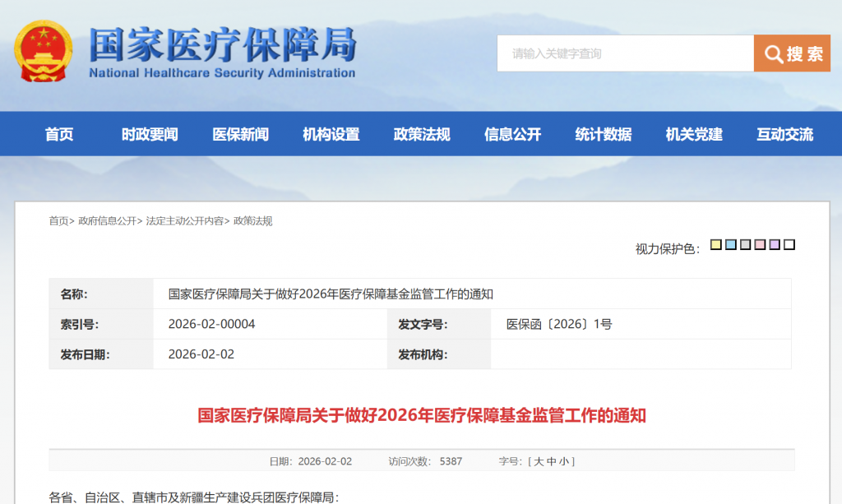The height and width of the screenshot is (504, 842).
Task: Pick the pink eye-protection color swatch
Action: pyautogui.click(x=761, y=245)
